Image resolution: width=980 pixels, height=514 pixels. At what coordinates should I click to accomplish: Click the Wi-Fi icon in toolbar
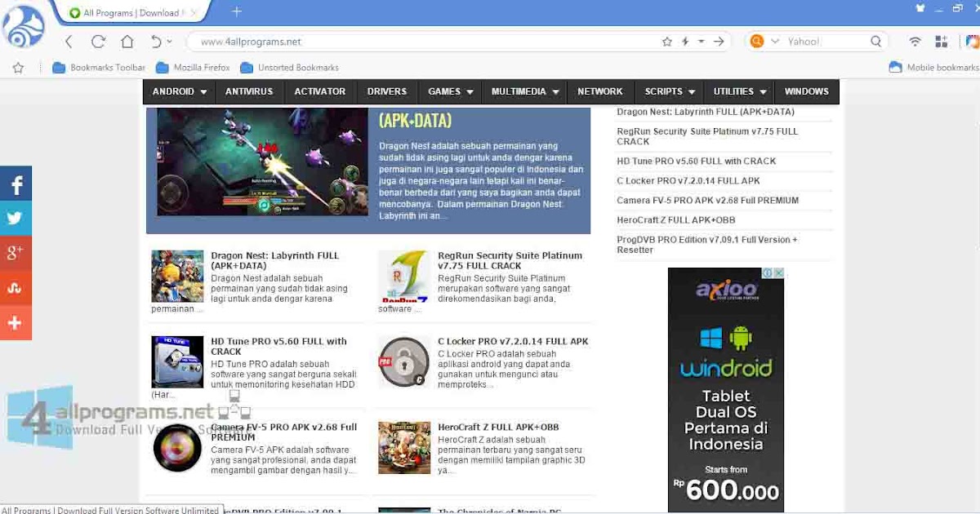pos(915,42)
